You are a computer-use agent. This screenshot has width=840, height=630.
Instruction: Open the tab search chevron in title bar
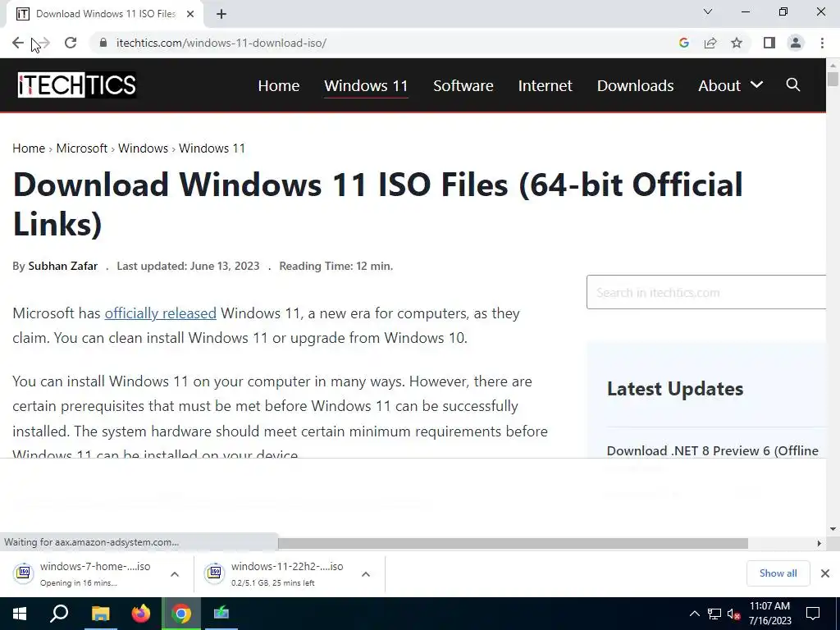(x=708, y=11)
